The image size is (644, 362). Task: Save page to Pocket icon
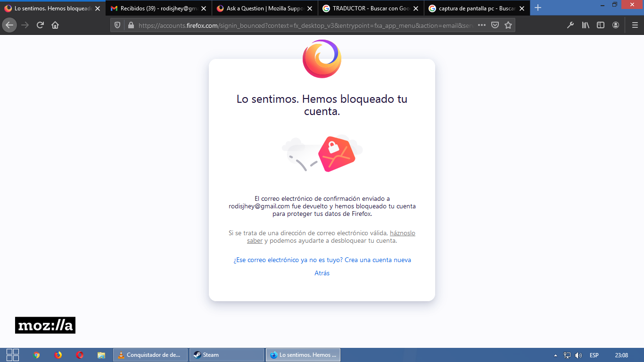[x=495, y=25]
